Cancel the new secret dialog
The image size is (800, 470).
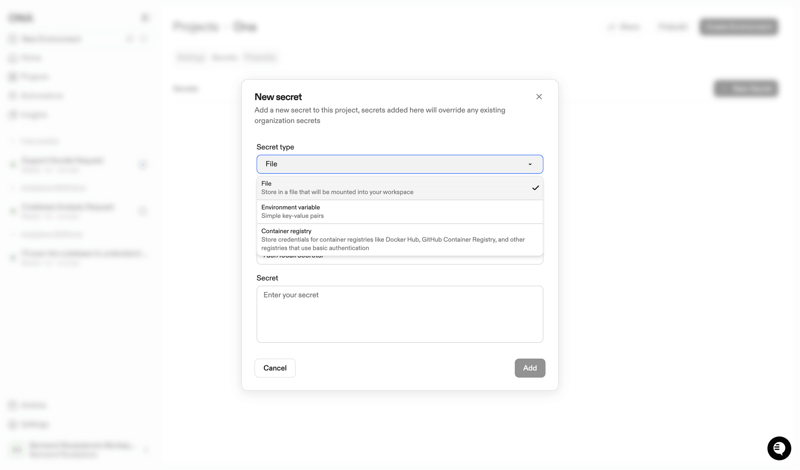click(274, 368)
